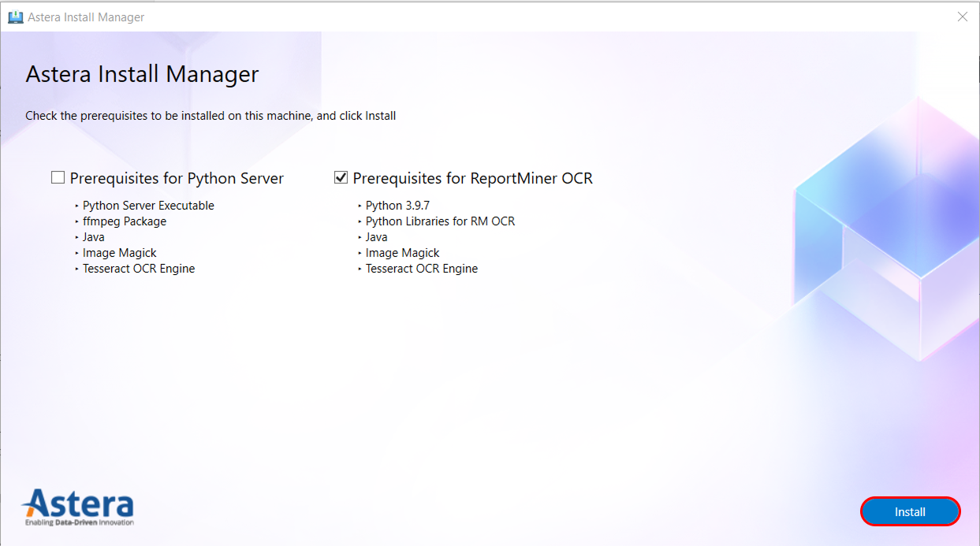Uncheck Prerequisites for ReportMiner OCR checkbox
The image size is (980, 546).
pos(341,178)
